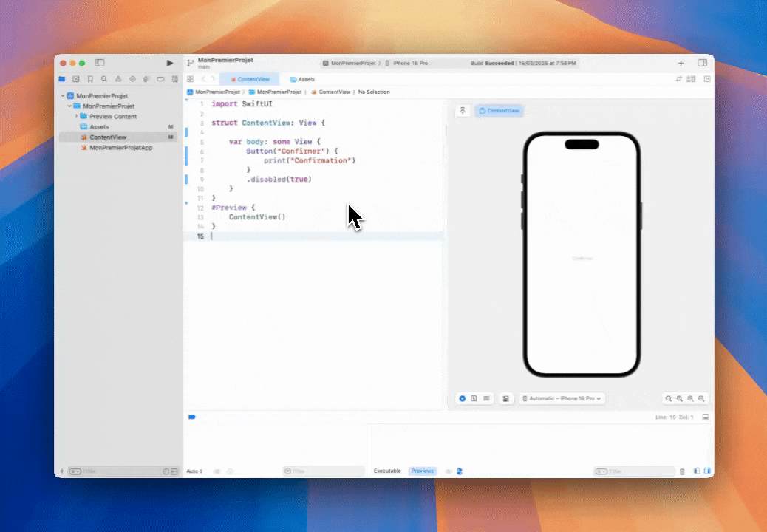Toggle the console pane in debug area
767x532 pixels.
tap(707, 471)
